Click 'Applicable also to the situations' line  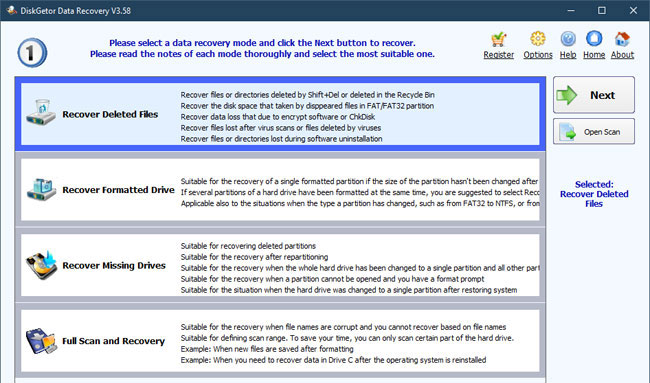pos(360,204)
